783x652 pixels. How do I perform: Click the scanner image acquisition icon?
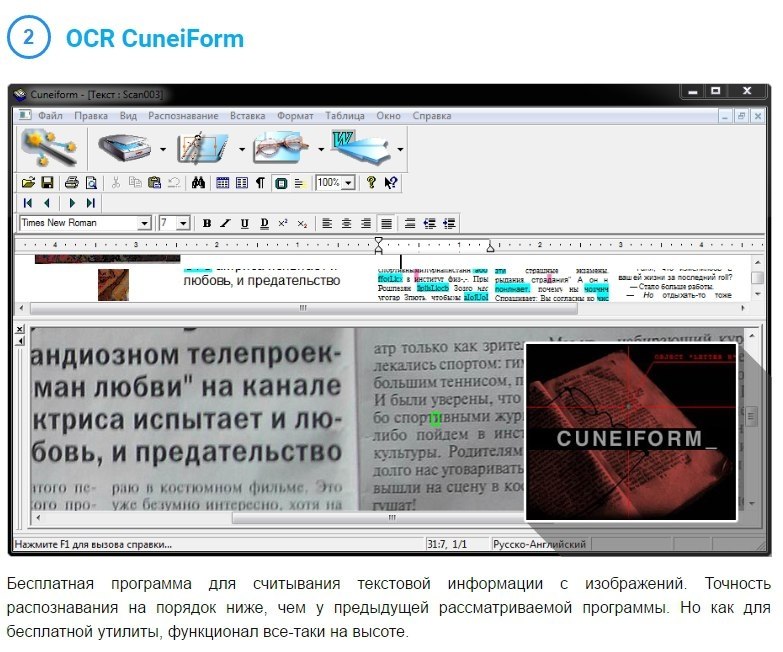[125, 148]
